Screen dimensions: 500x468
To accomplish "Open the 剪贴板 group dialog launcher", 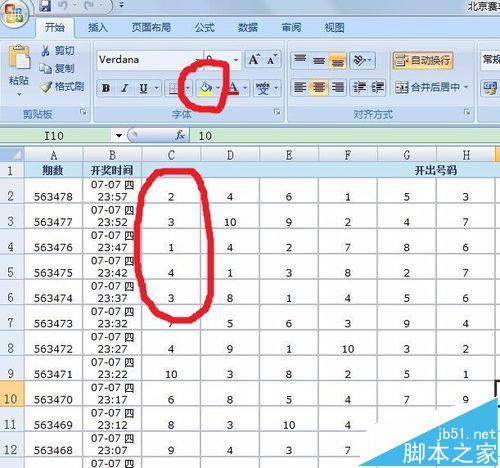I will tap(83, 112).
